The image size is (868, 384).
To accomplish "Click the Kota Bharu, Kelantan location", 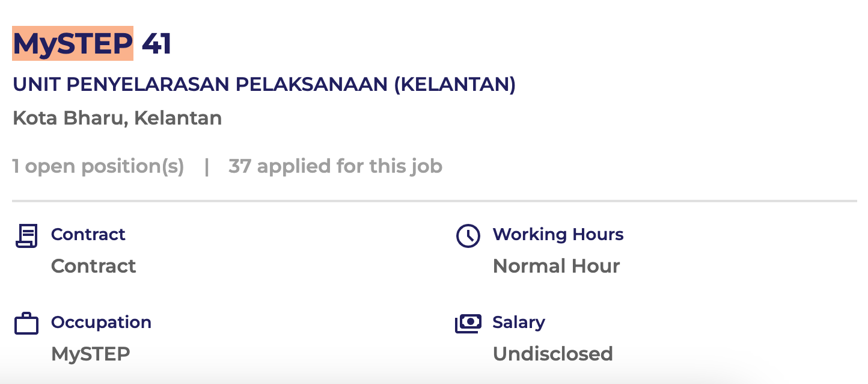I will tap(117, 118).
